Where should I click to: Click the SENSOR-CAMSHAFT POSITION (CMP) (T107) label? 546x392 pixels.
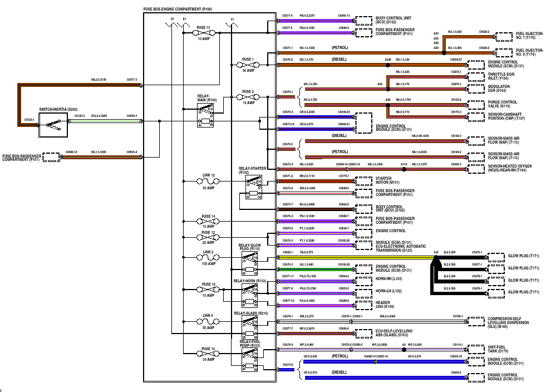tap(506, 116)
